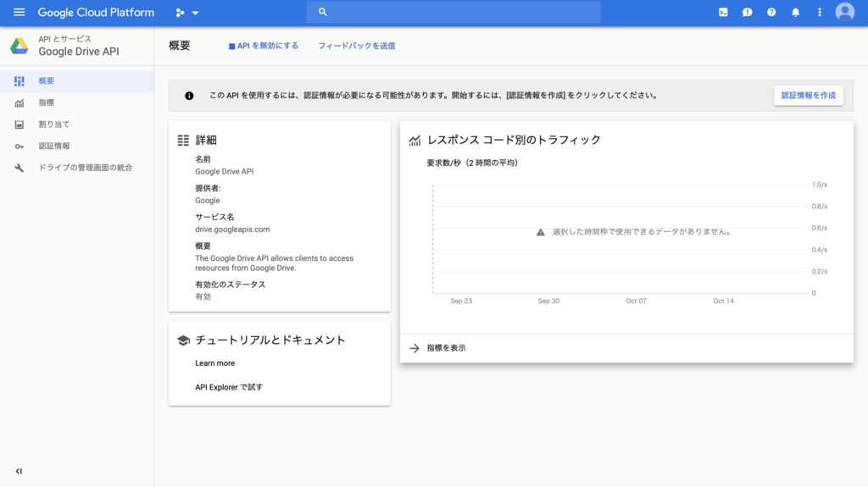Click the graduation cap tutorial icon
Viewport: 868px width, 487px height.
click(183, 340)
